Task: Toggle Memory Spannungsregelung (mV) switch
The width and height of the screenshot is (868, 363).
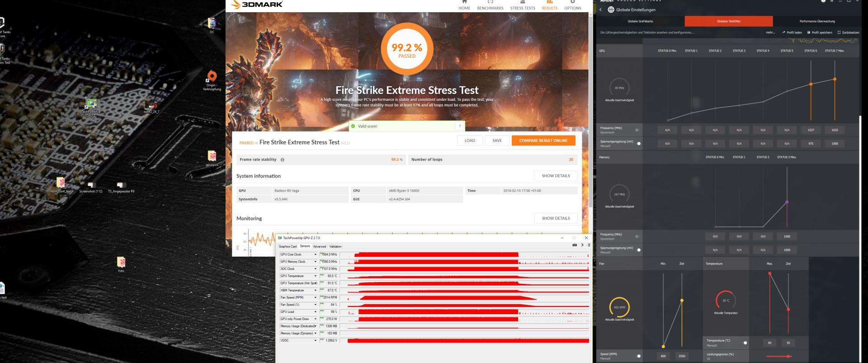Action: [637, 250]
